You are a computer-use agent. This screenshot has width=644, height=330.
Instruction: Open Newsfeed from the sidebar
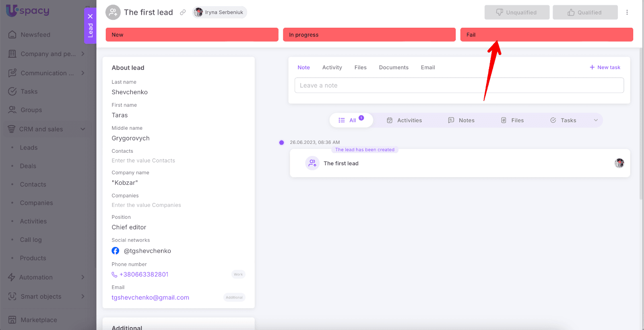tap(35, 35)
